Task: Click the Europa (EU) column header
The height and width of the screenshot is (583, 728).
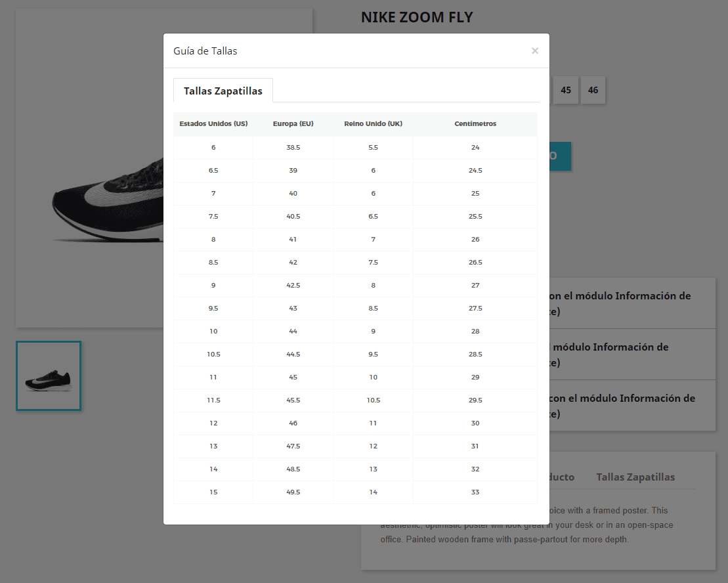Action: coord(294,123)
